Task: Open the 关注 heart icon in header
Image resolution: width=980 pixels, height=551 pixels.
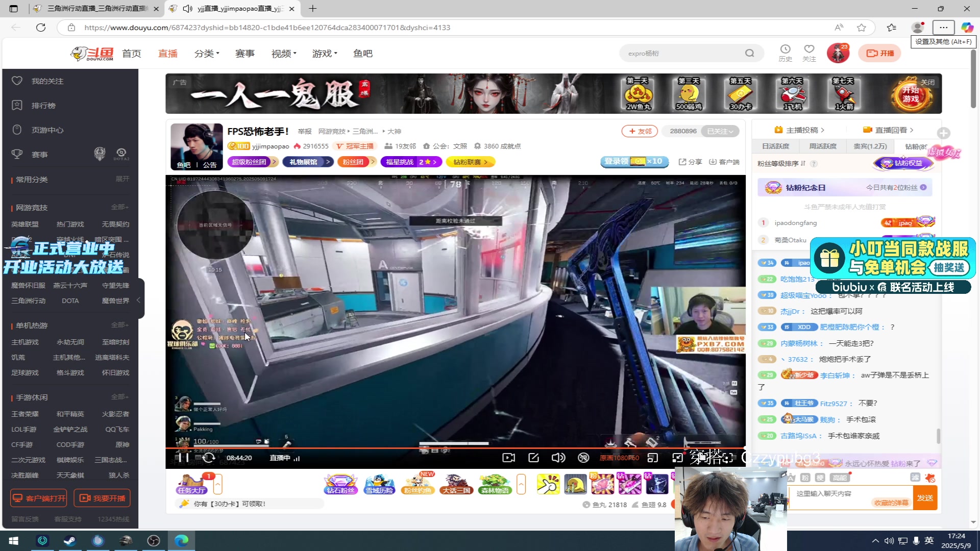Action: (x=809, y=53)
